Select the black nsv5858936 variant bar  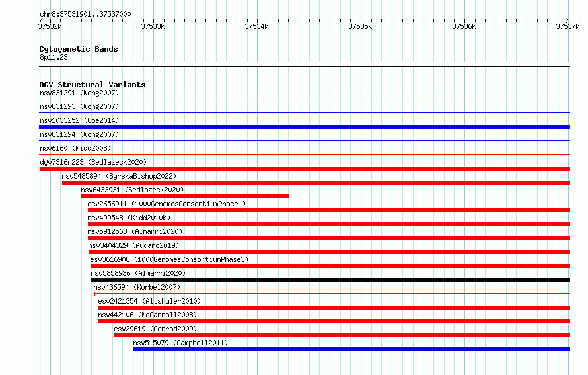[330, 280]
